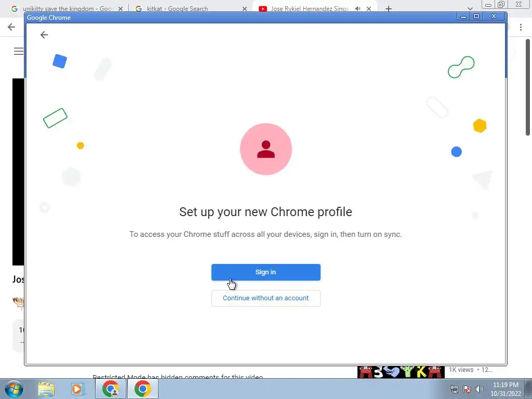
Task: Open the Jose Rykiel Hernandez YouTube tab
Action: click(x=309, y=8)
